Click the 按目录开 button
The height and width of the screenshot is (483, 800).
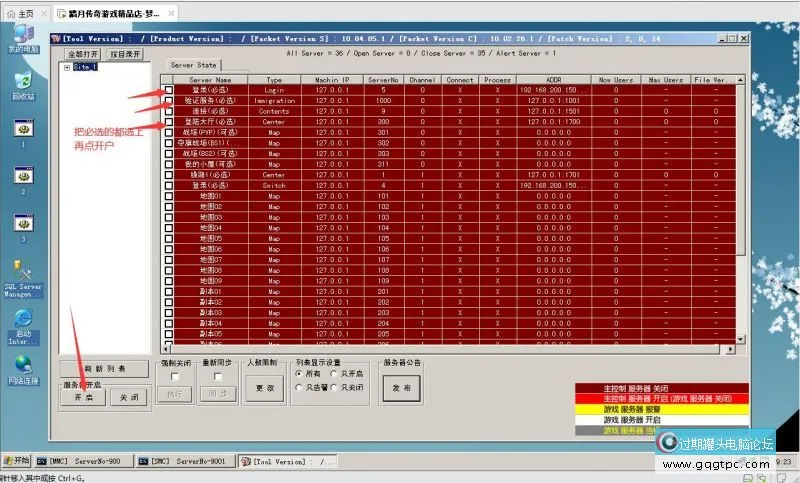[x=125, y=54]
